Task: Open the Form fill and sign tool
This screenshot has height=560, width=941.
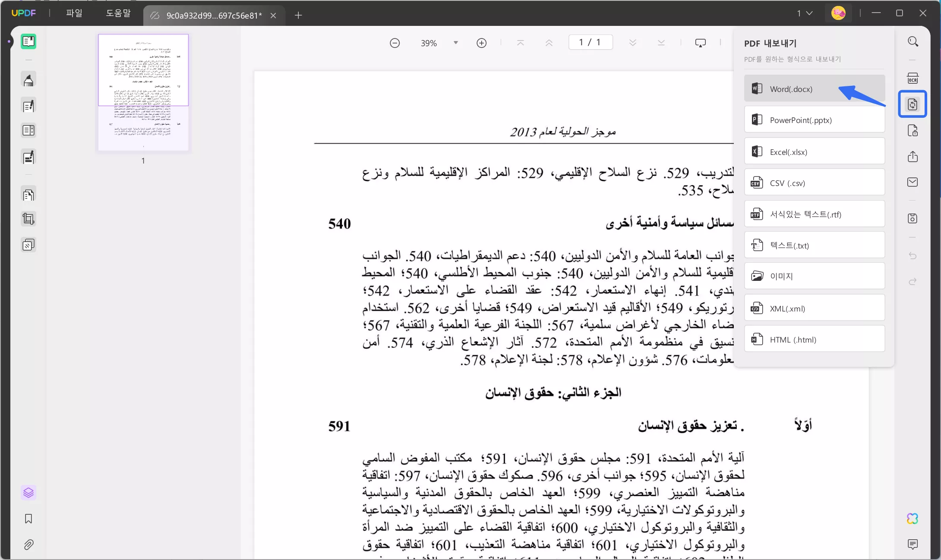Action: 28,157
